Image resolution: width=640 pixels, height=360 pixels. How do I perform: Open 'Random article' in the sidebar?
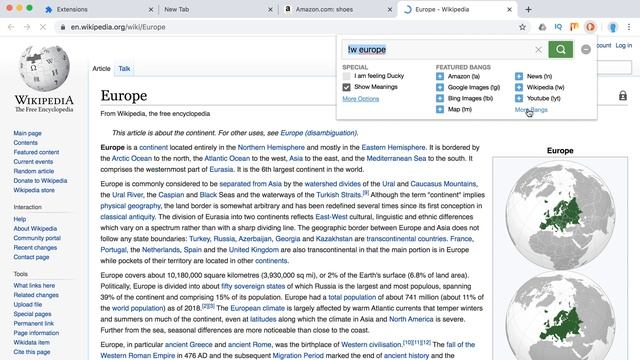[x=33, y=171]
